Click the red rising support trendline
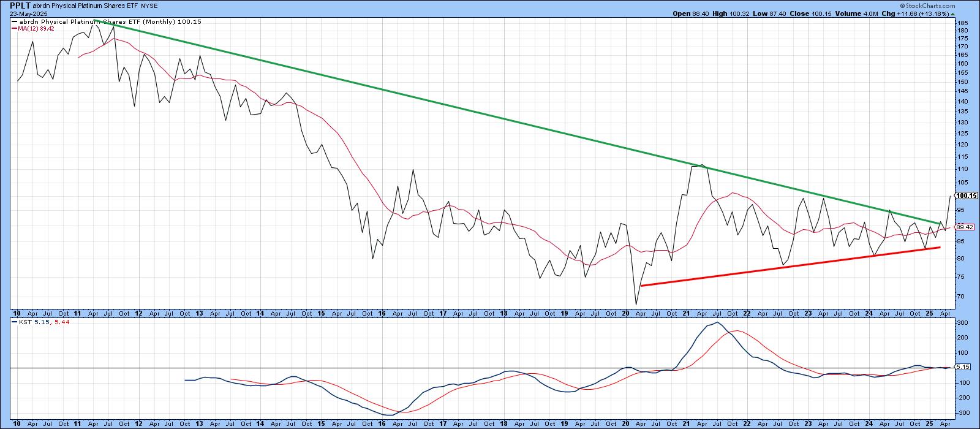Image resolution: width=980 pixels, height=429 pixels. (790, 267)
